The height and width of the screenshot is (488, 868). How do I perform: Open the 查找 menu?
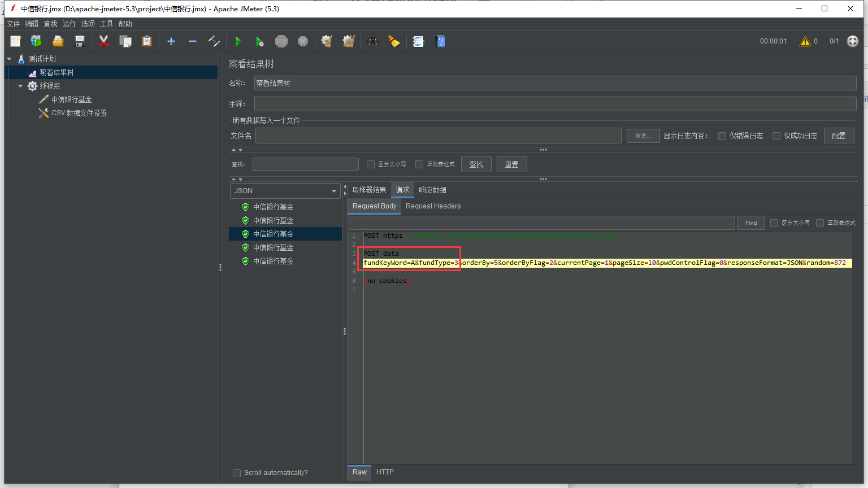point(50,24)
